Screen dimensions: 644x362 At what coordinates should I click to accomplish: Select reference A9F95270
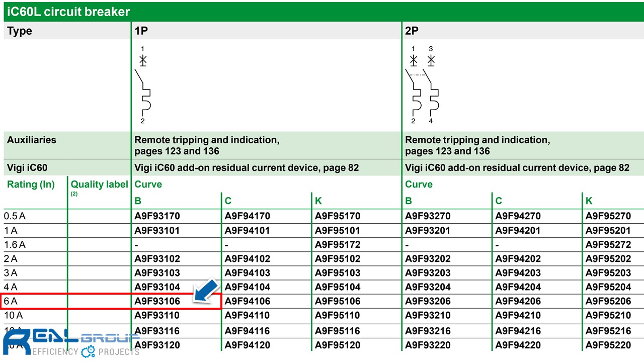[x=608, y=216]
